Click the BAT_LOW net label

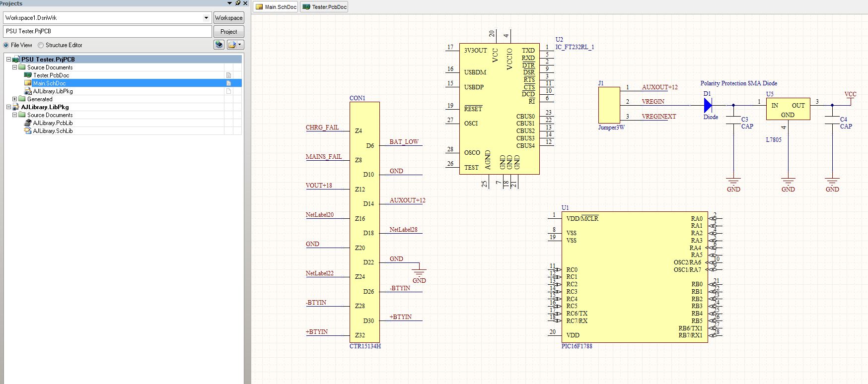coord(404,142)
